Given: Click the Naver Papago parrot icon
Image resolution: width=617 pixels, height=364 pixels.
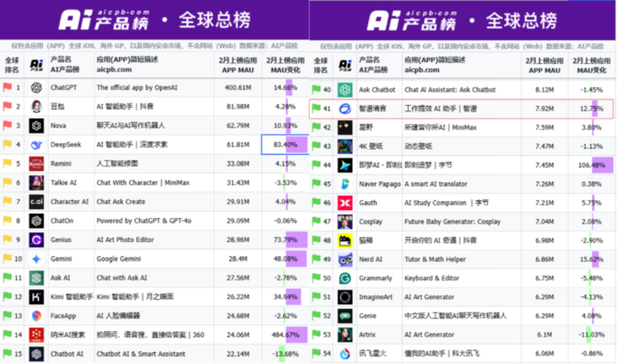Looking at the screenshot, I should click(345, 184).
